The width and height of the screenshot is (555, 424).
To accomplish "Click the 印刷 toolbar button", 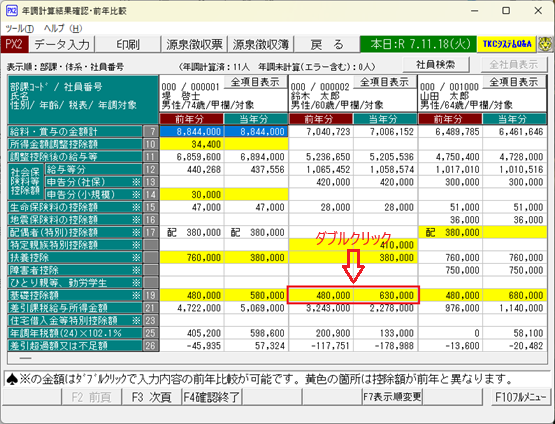I will tap(128, 44).
